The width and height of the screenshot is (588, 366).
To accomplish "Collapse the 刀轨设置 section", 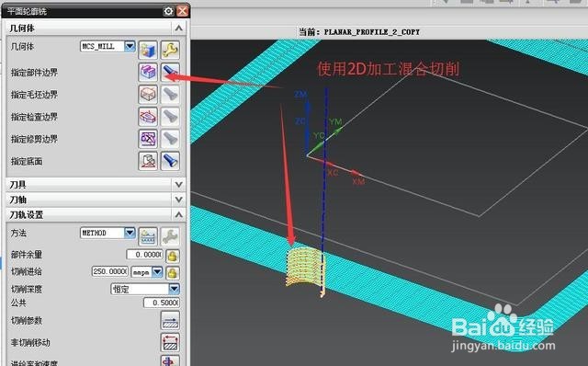I will tap(178, 214).
